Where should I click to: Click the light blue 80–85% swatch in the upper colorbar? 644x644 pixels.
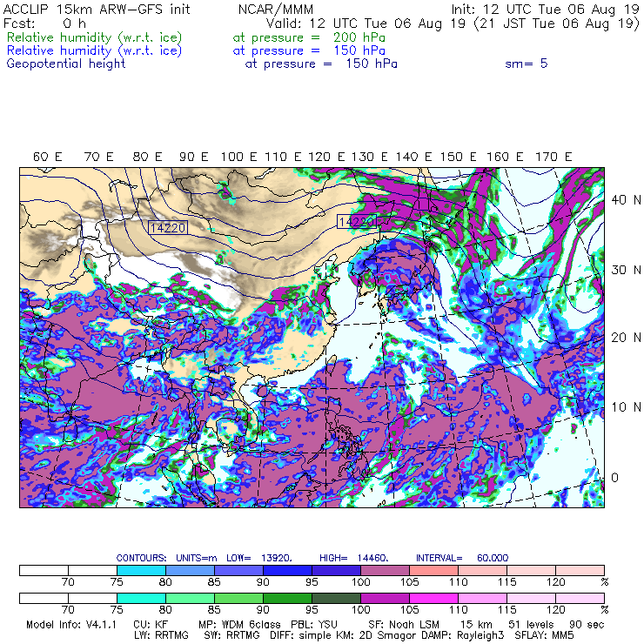tap(191, 570)
